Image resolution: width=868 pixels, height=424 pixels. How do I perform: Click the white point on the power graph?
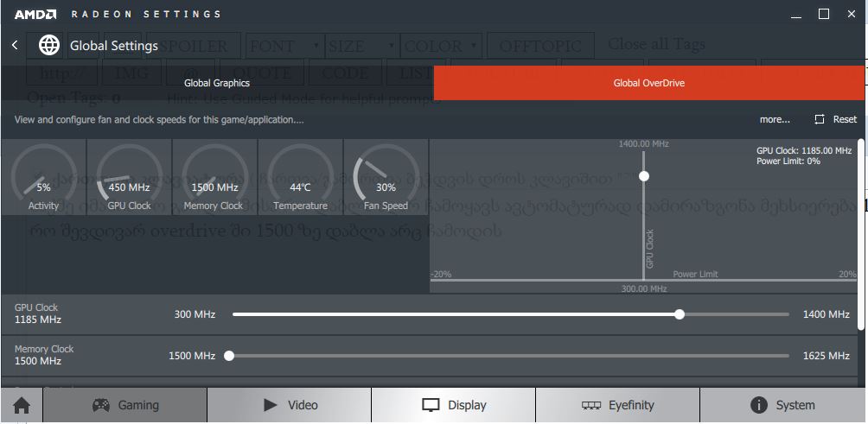tap(643, 176)
